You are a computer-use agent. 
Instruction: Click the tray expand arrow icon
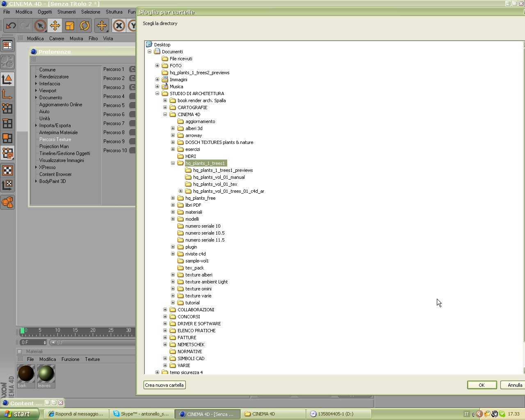[479, 414]
